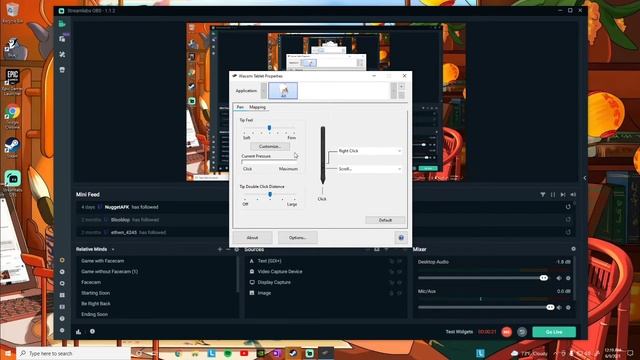Select the Pen tab in Wacom properties
Image resolution: width=640 pixels, height=360 pixels.
coord(240,107)
